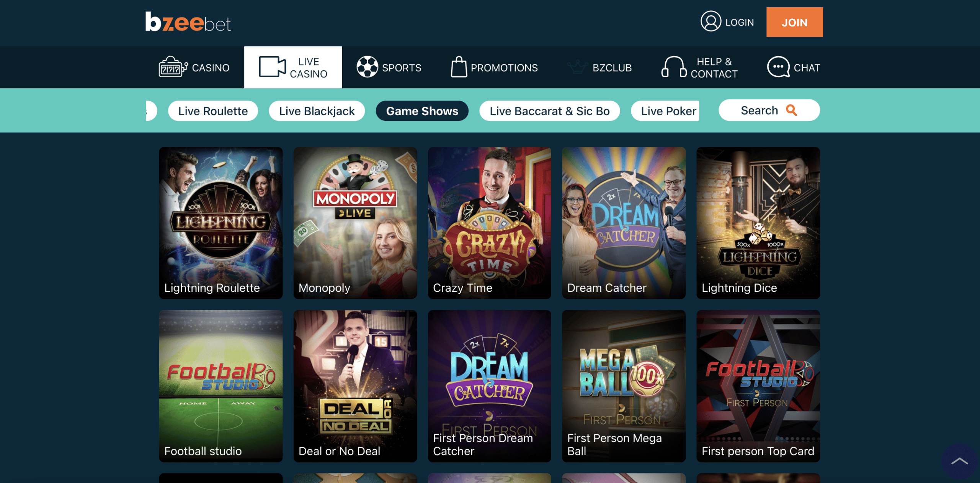Select the Live Blackjack category tab
Image resolution: width=980 pixels, height=483 pixels.
tap(317, 111)
